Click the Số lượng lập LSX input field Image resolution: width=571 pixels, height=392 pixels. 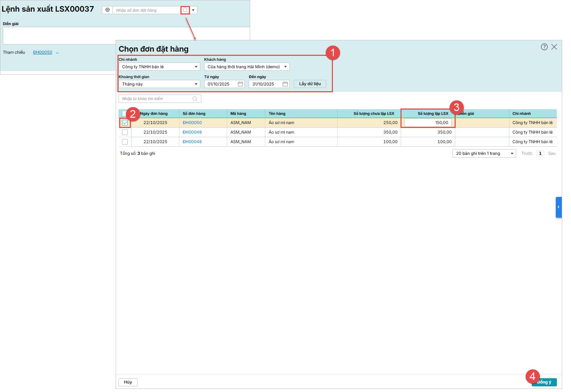[x=428, y=123]
